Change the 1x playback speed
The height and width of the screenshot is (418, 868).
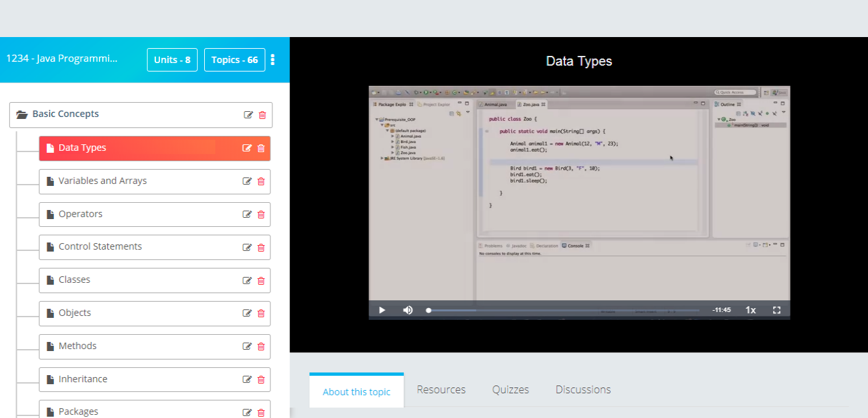pyautogui.click(x=750, y=310)
